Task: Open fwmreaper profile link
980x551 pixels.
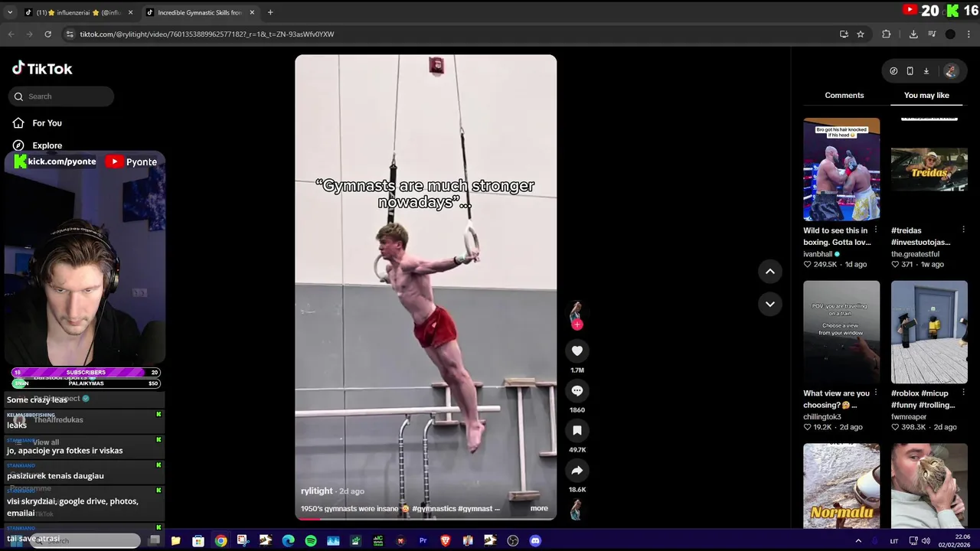Action: pos(909,417)
